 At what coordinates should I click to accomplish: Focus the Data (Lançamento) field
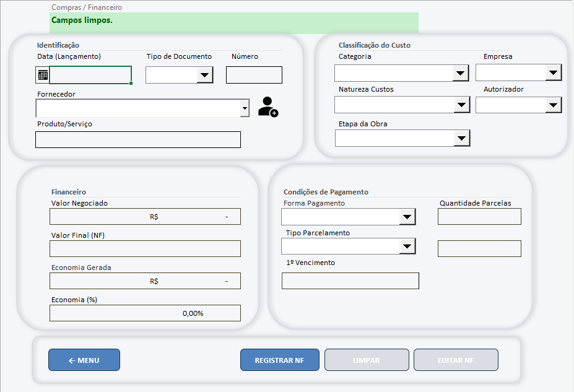pyautogui.click(x=90, y=75)
